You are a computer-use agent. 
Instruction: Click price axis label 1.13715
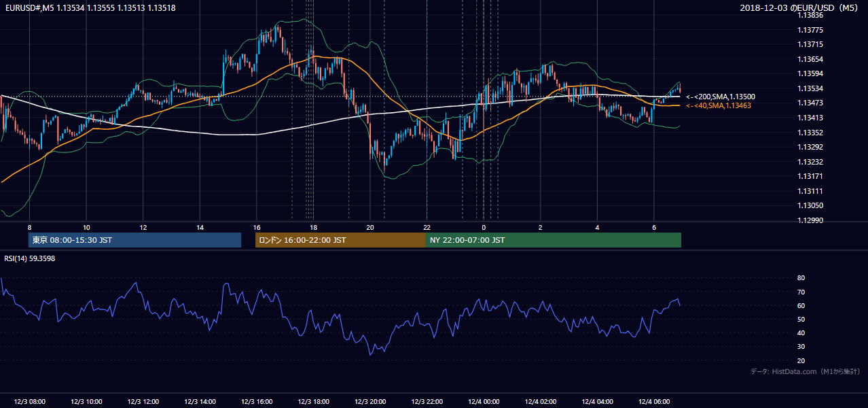[811, 44]
